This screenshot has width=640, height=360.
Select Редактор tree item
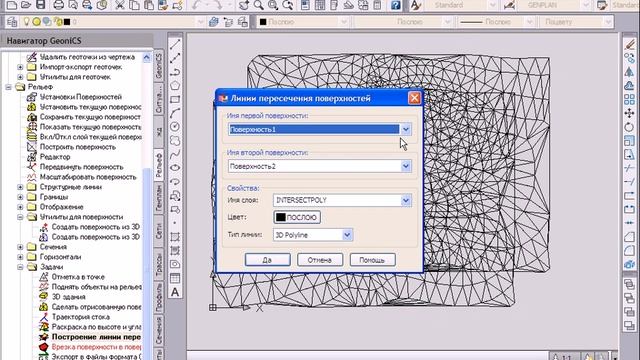coord(55,157)
